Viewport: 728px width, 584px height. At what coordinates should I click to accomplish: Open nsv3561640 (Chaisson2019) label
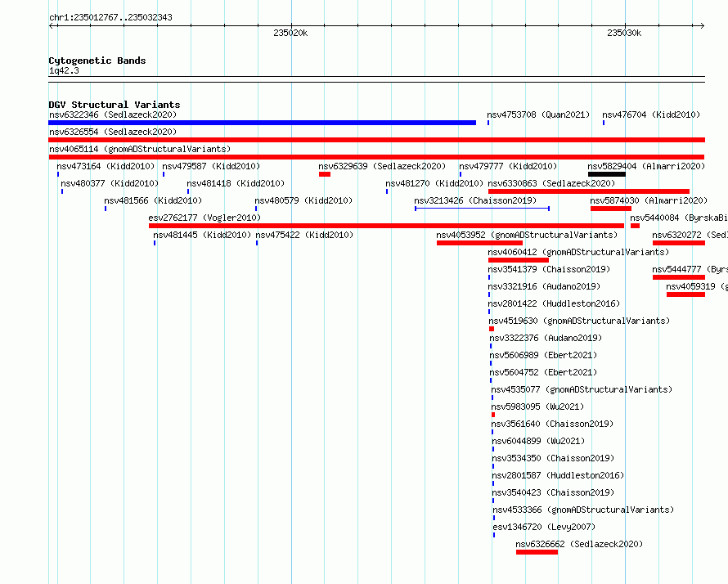pos(552,424)
